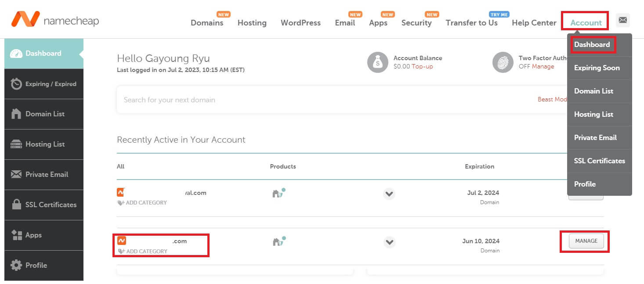644x284 pixels.
Task: Select Profile in the left sidebar
Action: tap(44, 266)
